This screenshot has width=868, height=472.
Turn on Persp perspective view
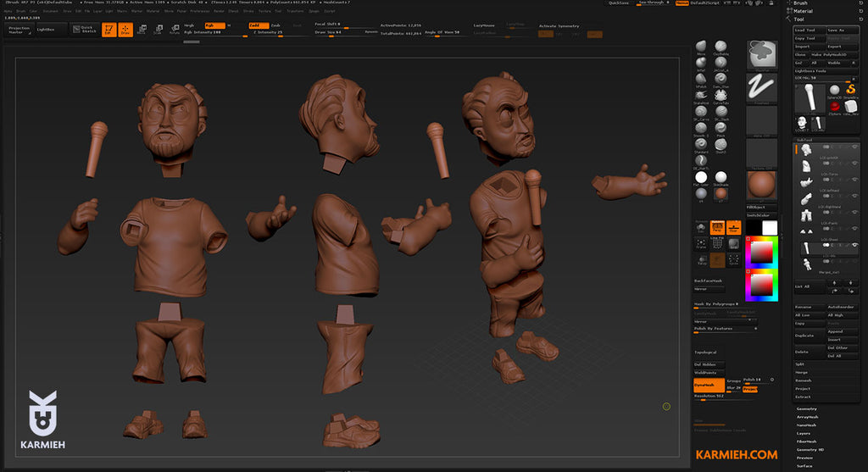click(716, 227)
